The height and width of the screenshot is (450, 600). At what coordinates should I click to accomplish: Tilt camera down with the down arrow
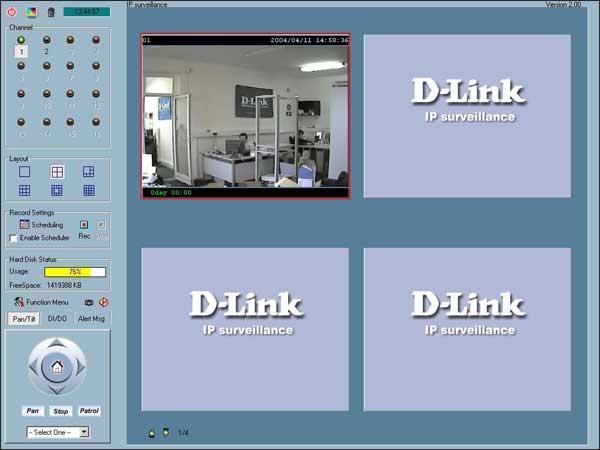(x=57, y=390)
